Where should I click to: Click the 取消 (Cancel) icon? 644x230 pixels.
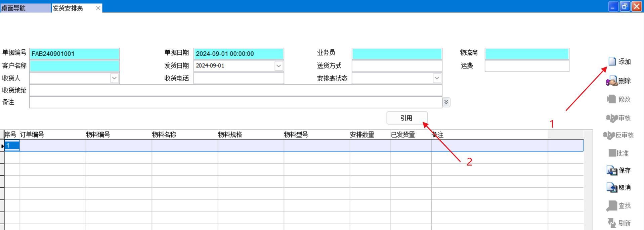[612, 188]
